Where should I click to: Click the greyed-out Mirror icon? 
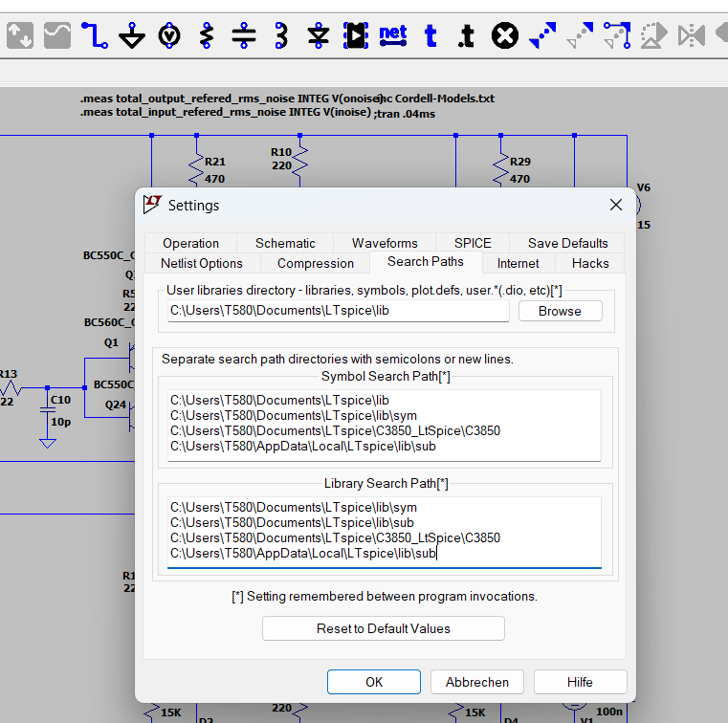[692, 35]
